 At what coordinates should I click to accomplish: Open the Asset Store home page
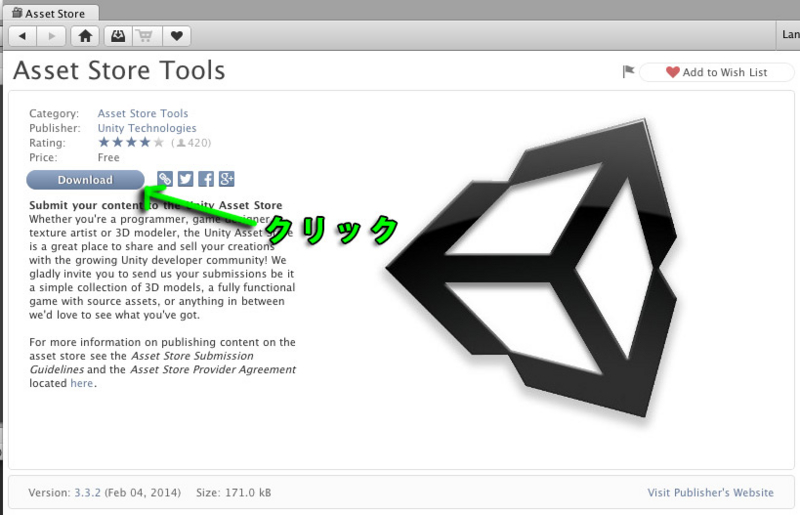(x=85, y=36)
